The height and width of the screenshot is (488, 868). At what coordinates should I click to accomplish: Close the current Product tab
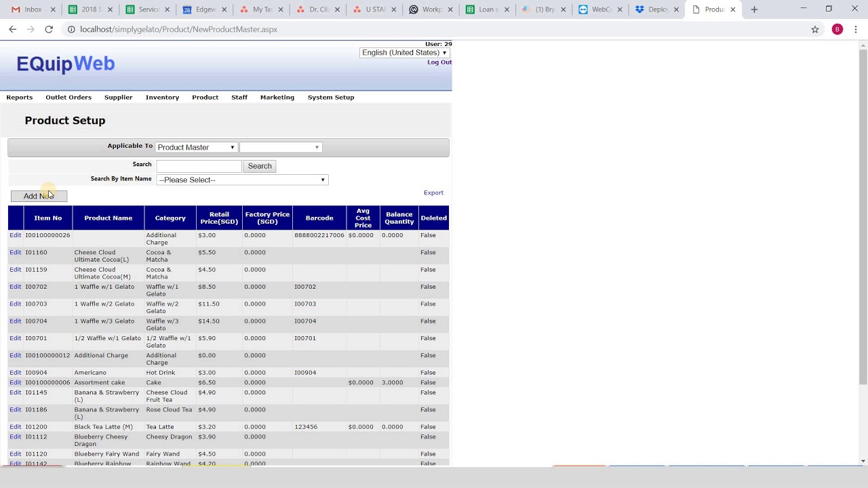point(732,9)
